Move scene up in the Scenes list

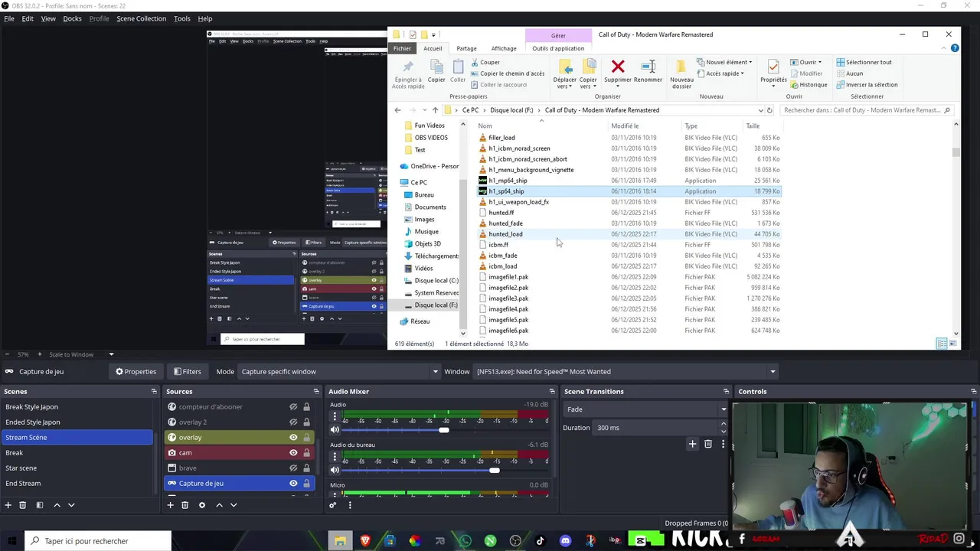coord(57,505)
